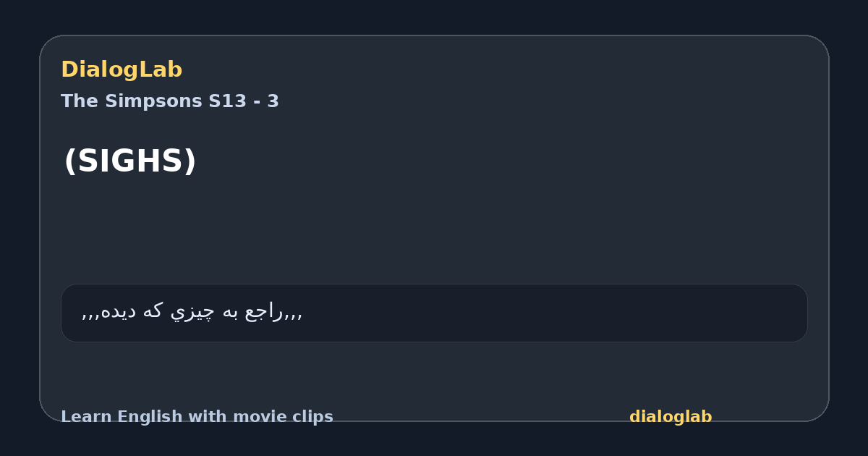The image size is (868, 456).
Task: Select the (SIGHS) caption text
Action: (130, 161)
